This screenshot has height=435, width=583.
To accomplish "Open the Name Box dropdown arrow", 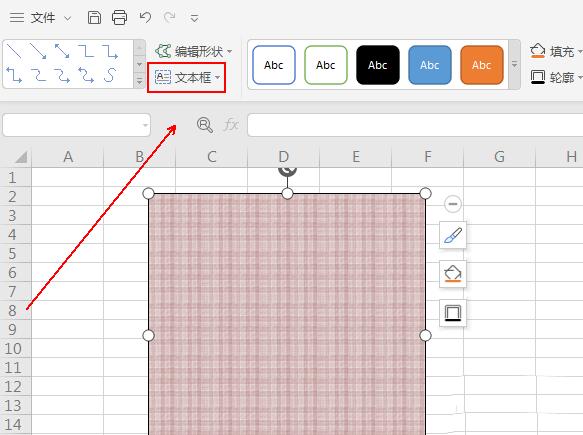I will 145,125.
